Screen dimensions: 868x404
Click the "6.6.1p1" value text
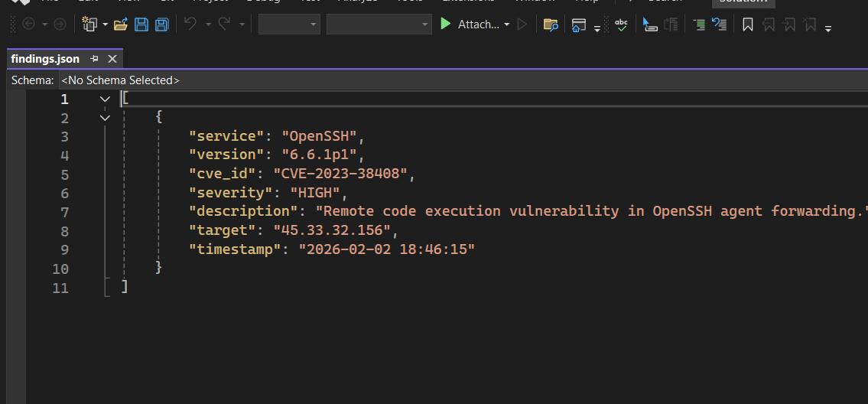(x=320, y=155)
